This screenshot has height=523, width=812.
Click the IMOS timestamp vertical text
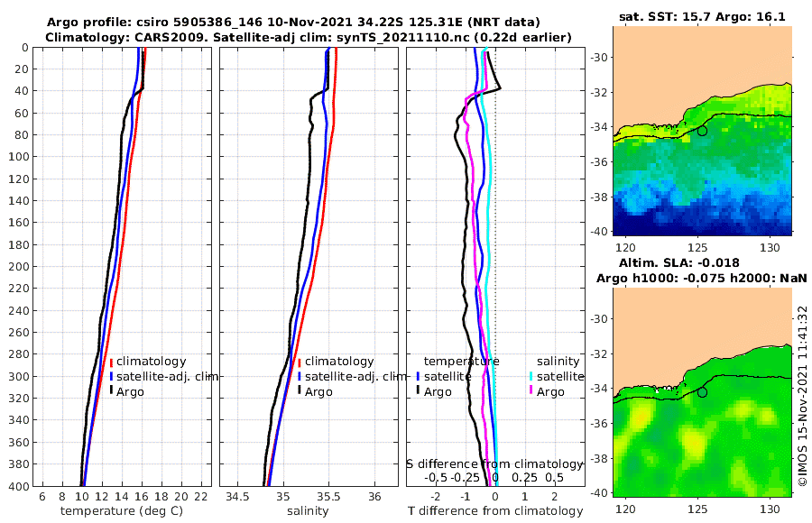[x=803, y=396]
